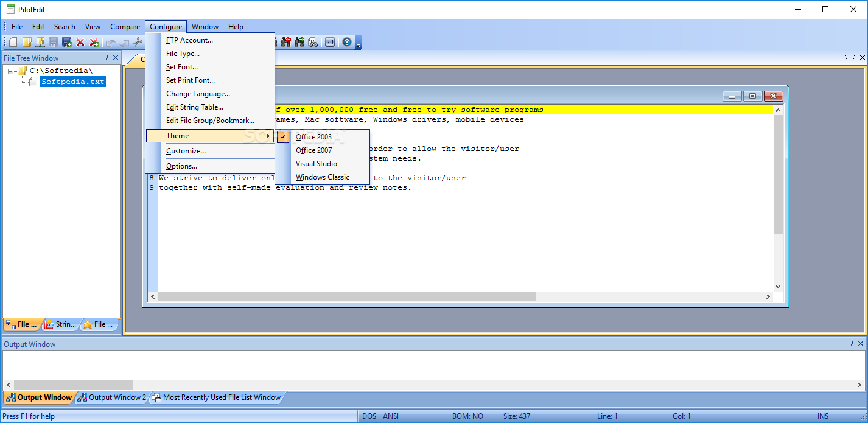868x423 pixels.
Task: Select Softpedia.txt in the file tree
Action: 73,82
